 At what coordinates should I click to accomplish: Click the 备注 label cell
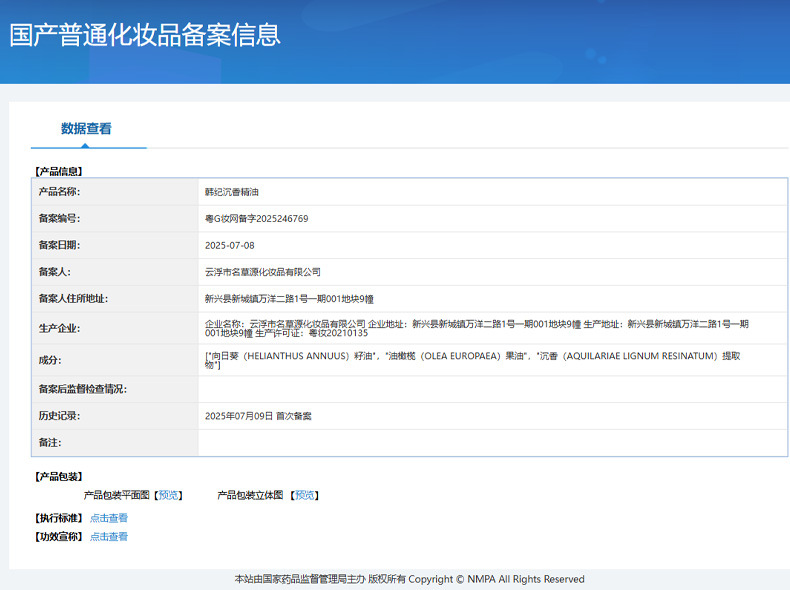tap(51, 442)
